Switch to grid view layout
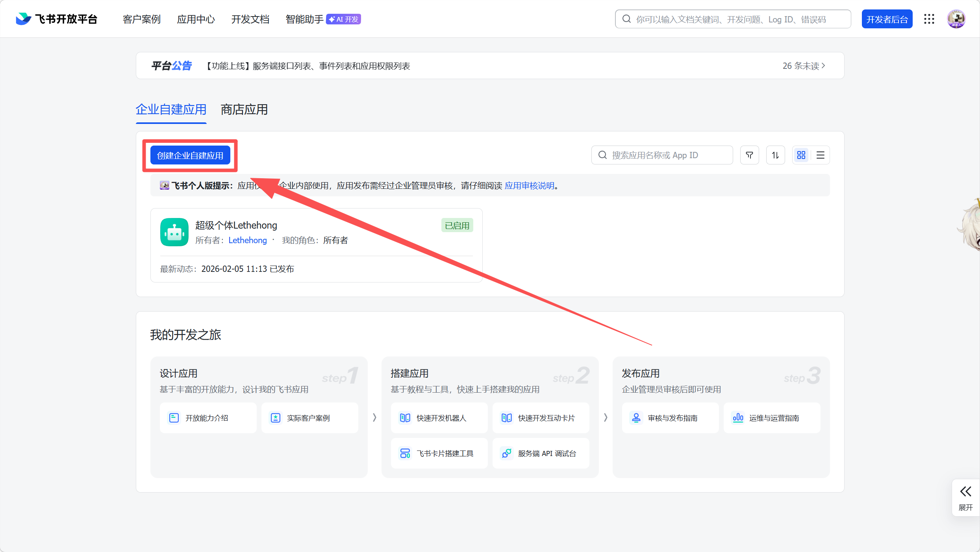Viewport: 980px width, 552px height. click(801, 155)
